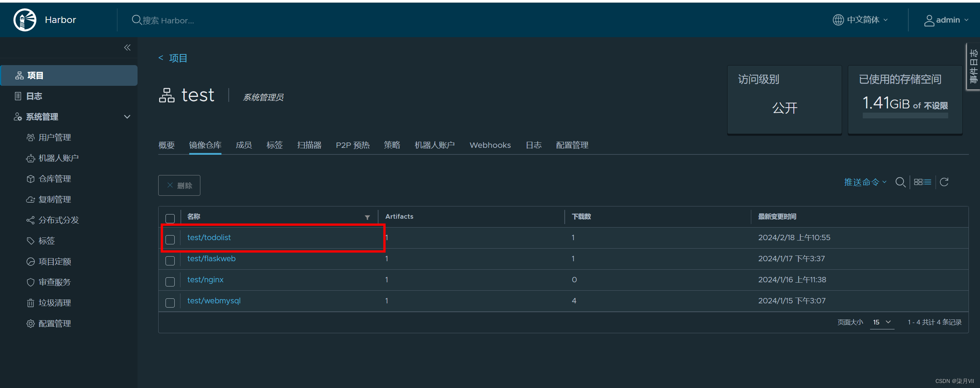
Task: Collapse the 系统管理 sidebar section
Action: tap(127, 117)
